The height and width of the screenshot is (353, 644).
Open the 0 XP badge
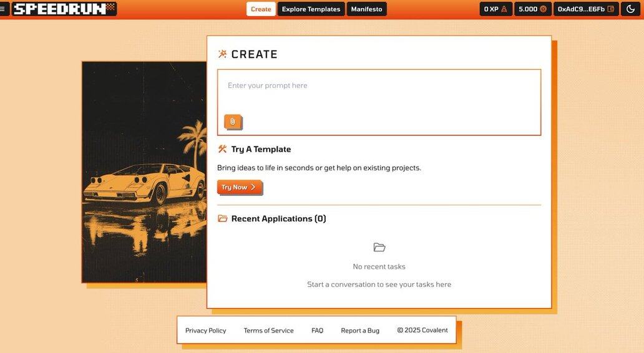[495, 9]
